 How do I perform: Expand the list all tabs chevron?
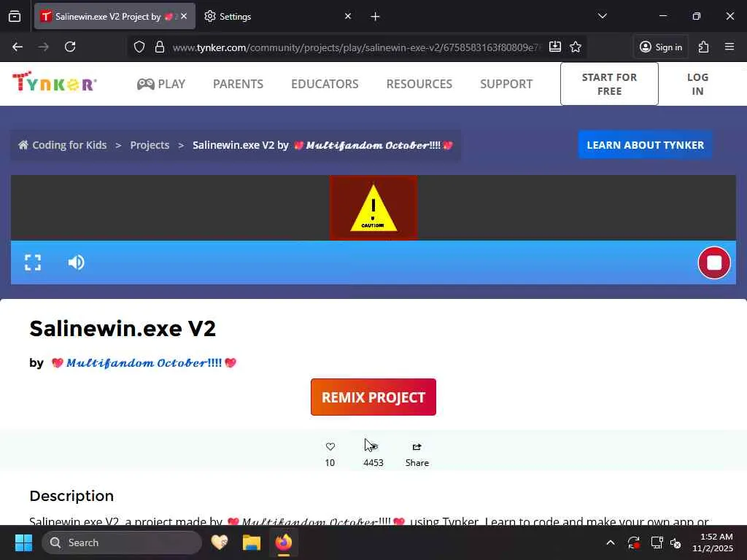[602, 16]
